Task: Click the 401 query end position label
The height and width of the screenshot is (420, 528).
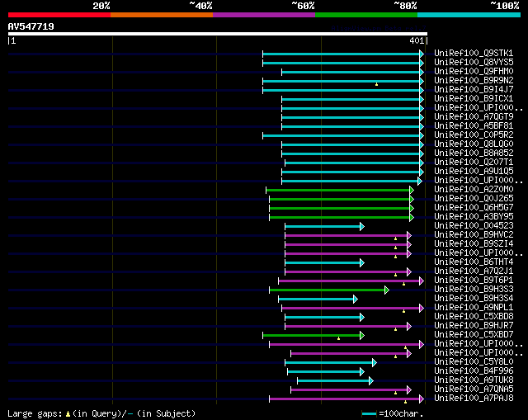Action: tap(417, 40)
